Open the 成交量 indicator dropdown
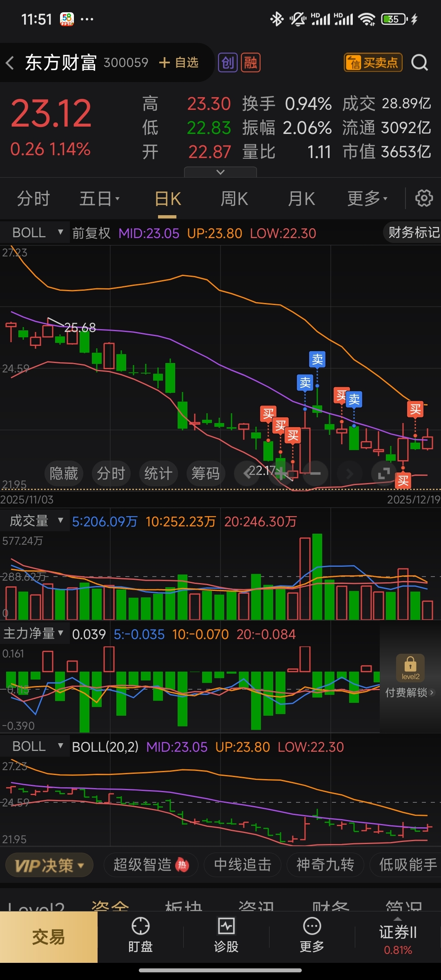This screenshot has height=980, width=441. tap(35, 521)
